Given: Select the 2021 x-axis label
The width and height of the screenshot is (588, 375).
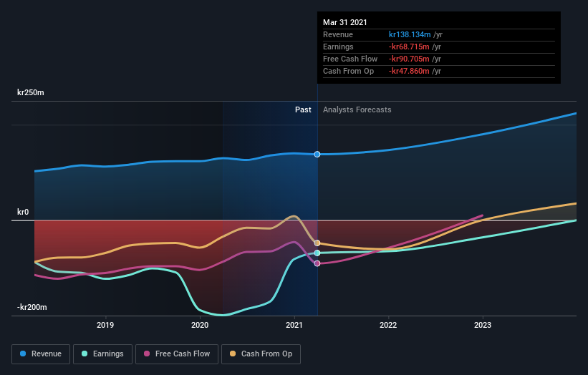Looking at the screenshot, I should pos(294,325).
